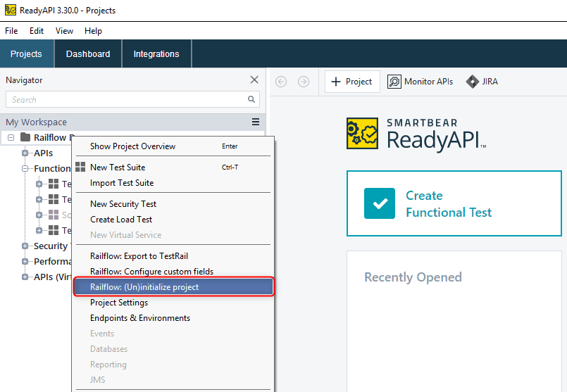The width and height of the screenshot is (567, 392).
Task: Select the Performance Tests tree item label
Action: [x=52, y=262]
